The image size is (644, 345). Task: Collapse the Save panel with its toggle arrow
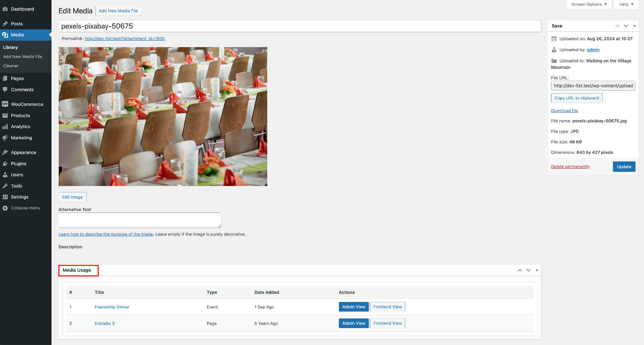click(x=635, y=26)
